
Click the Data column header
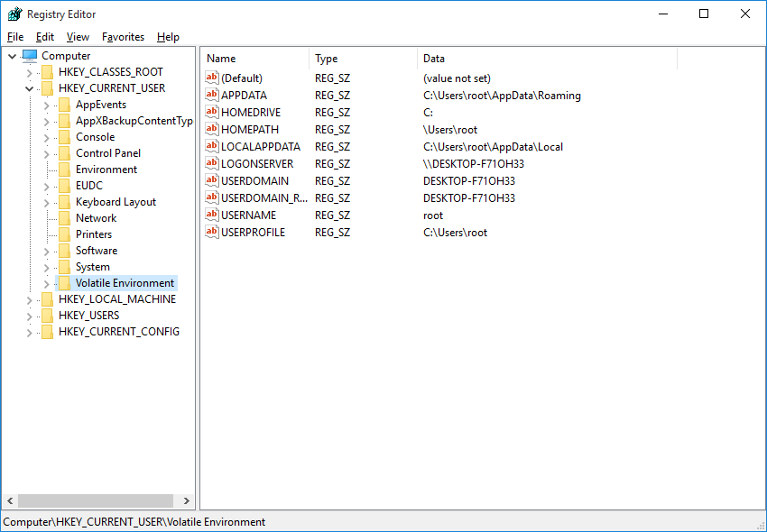pos(548,59)
